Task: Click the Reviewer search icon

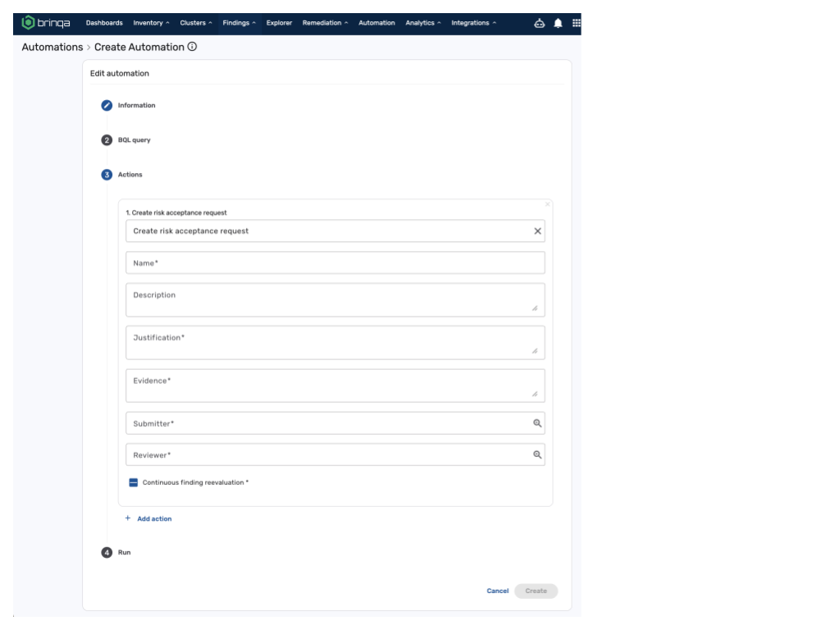Action: tap(537, 454)
